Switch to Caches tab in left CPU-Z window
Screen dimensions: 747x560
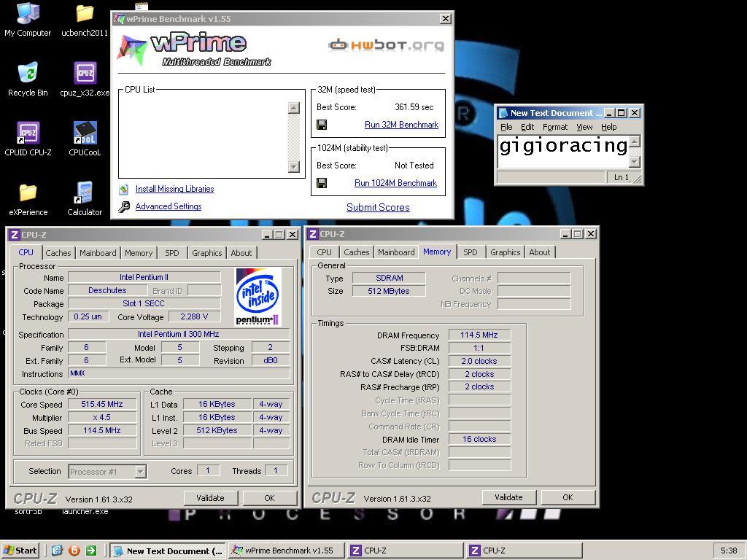[x=58, y=253]
